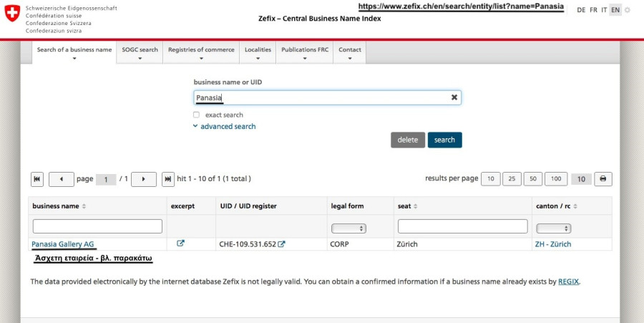Open the canton filter dropdown
The width and height of the screenshot is (644, 323).
(554, 228)
